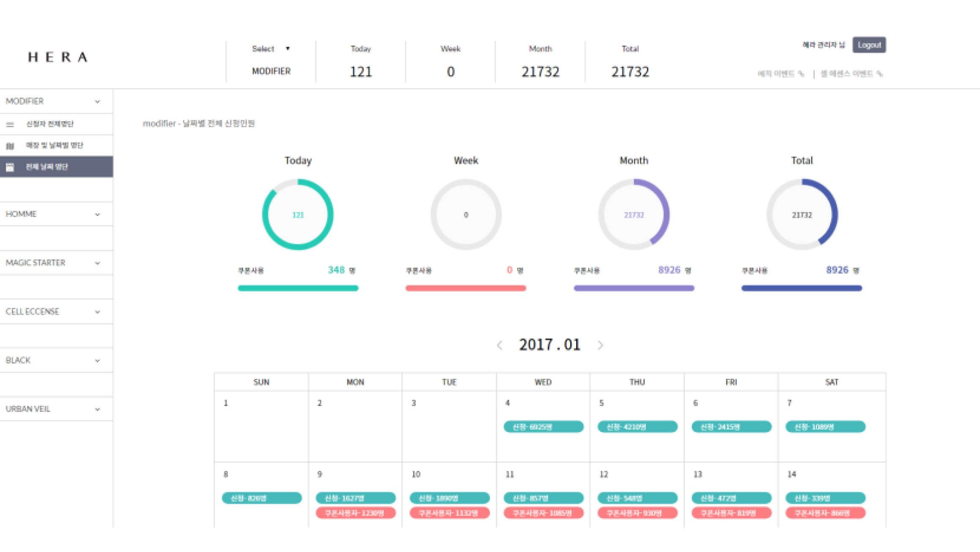Click the 신청-826명 badge on day 8
Image resolution: width=980 pixels, height=552 pixels.
261,498
